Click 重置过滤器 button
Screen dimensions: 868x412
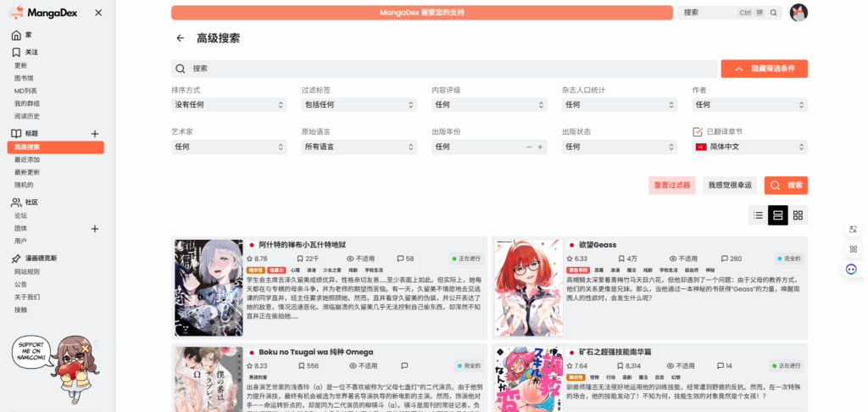[672, 186]
